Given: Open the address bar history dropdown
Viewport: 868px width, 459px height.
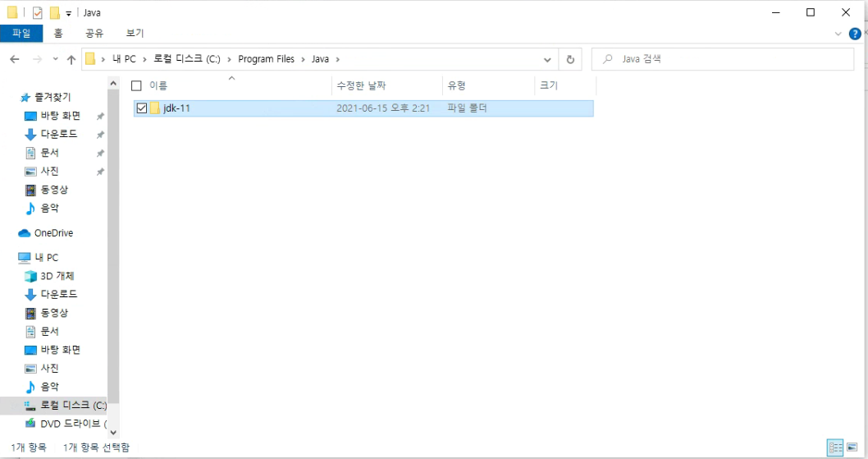Looking at the screenshot, I should coord(547,59).
